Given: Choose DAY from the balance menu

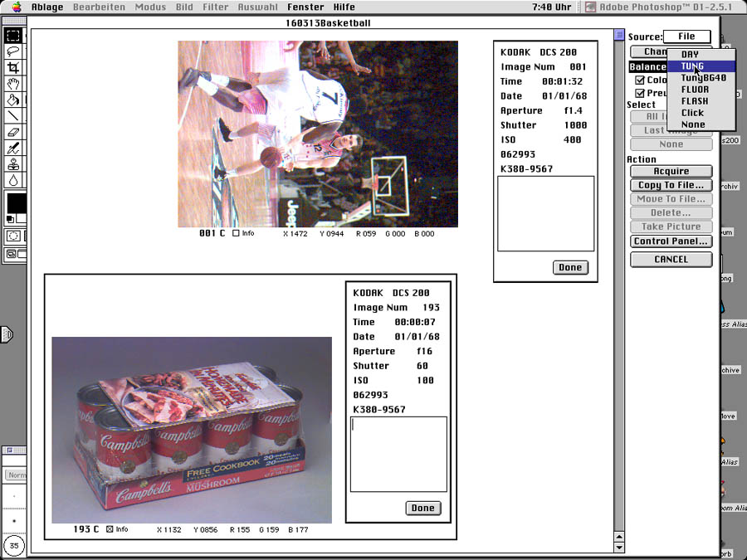Looking at the screenshot, I should (x=701, y=54).
